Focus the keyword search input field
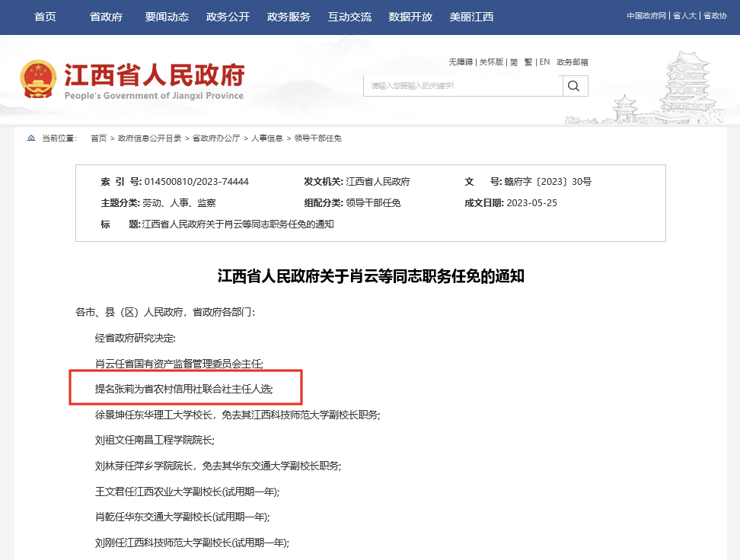 click(463, 86)
